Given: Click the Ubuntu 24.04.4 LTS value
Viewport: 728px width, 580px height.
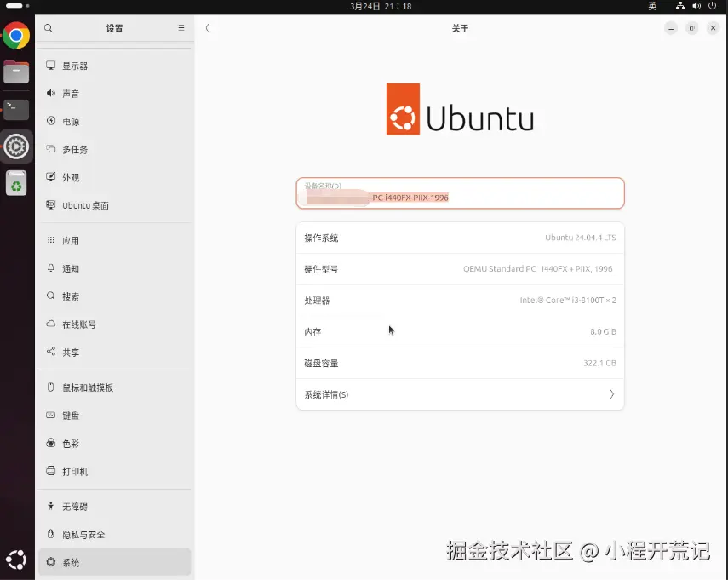Looking at the screenshot, I should point(581,238).
